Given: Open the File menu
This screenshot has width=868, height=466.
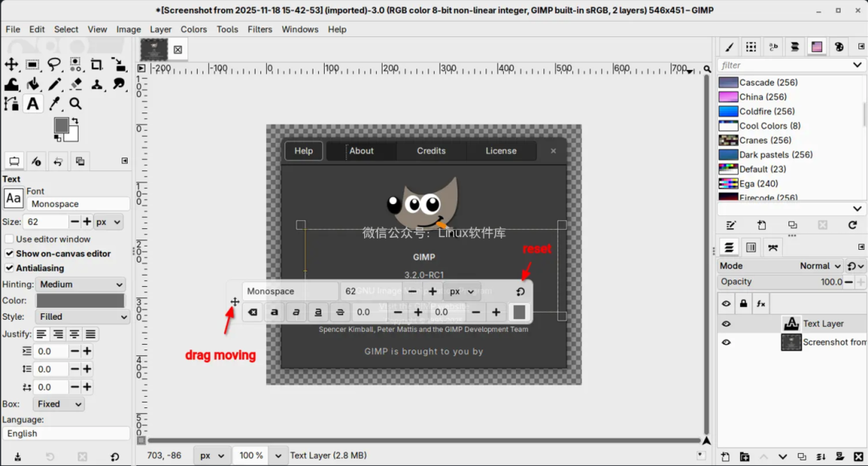Looking at the screenshot, I should pyautogui.click(x=13, y=30).
